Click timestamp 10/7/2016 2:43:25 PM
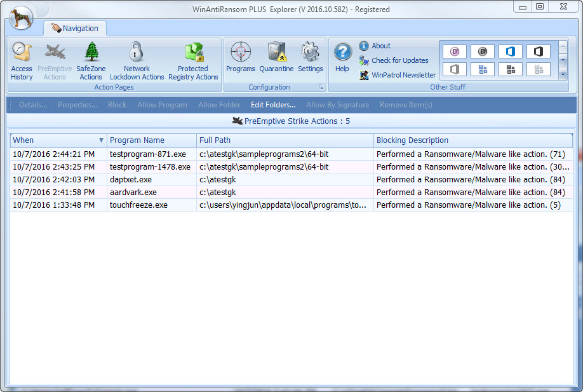Screen dimensions: 583x392 point(54,167)
